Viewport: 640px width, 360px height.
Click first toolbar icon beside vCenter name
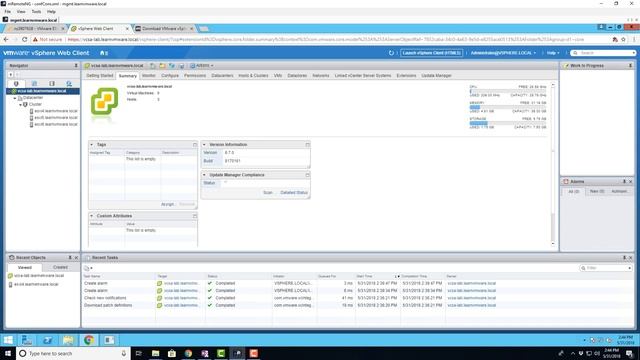(x=153, y=66)
